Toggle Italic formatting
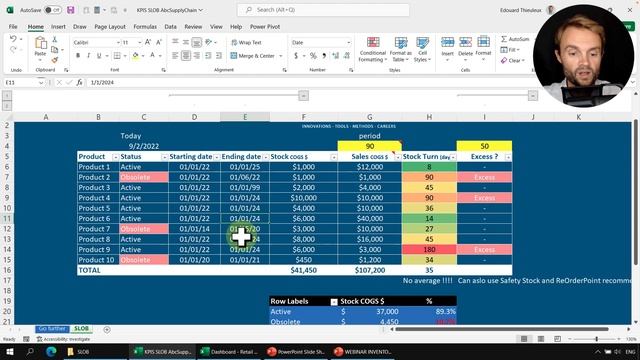Image resolution: width=640 pixels, height=360 pixels. click(x=88, y=56)
